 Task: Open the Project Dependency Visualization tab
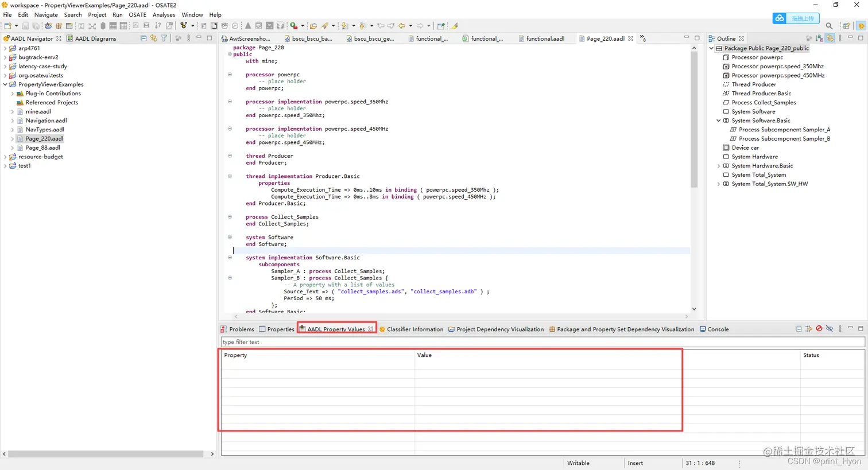[x=496, y=329]
